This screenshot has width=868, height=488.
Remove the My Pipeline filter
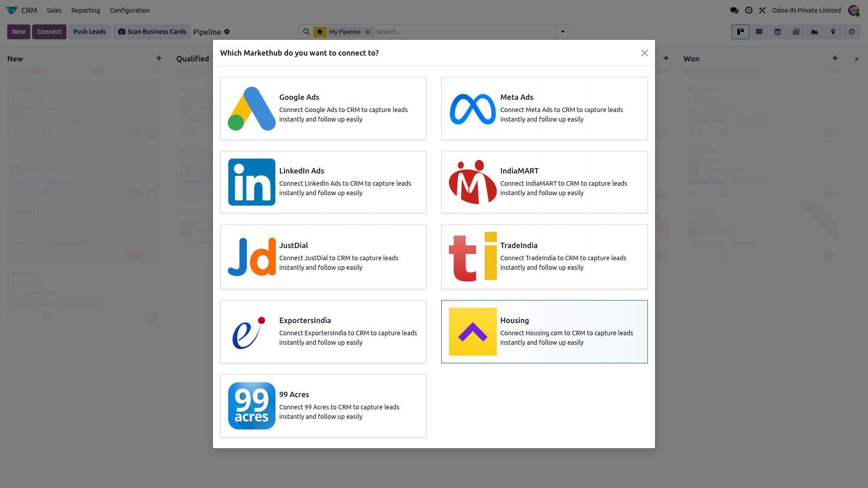(x=368, y=32)
